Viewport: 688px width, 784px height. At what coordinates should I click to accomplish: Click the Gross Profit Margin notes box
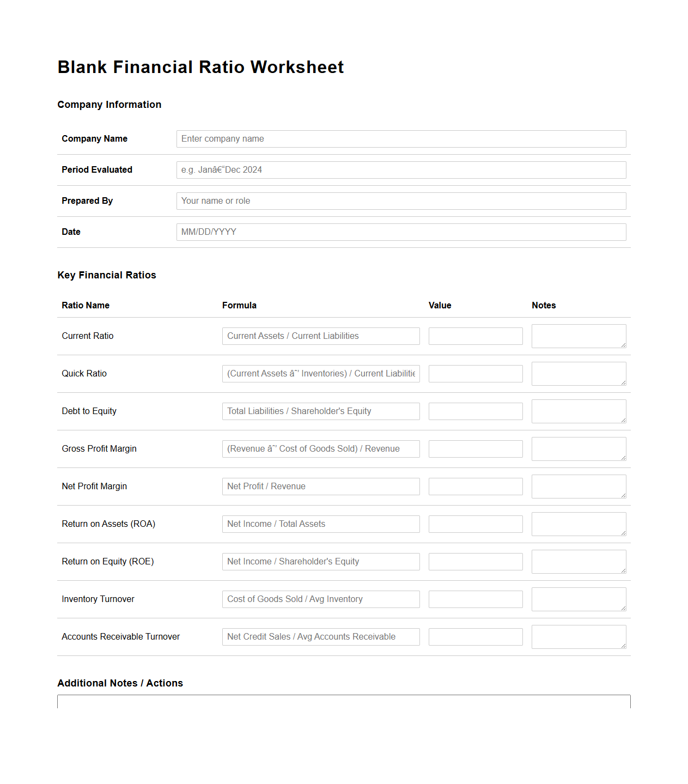pos(579,448)
